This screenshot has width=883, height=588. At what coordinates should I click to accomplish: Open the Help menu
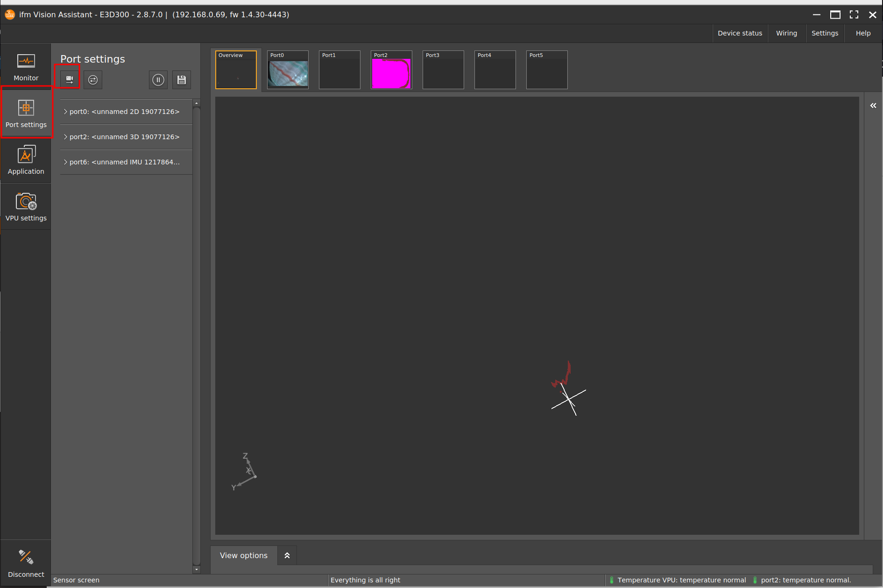tap(862, 33)
